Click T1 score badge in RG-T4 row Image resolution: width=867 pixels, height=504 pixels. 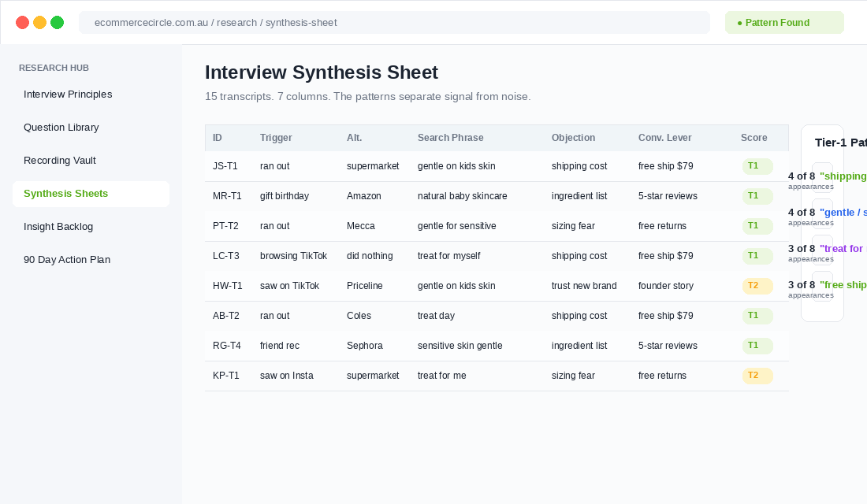(757, 346)
